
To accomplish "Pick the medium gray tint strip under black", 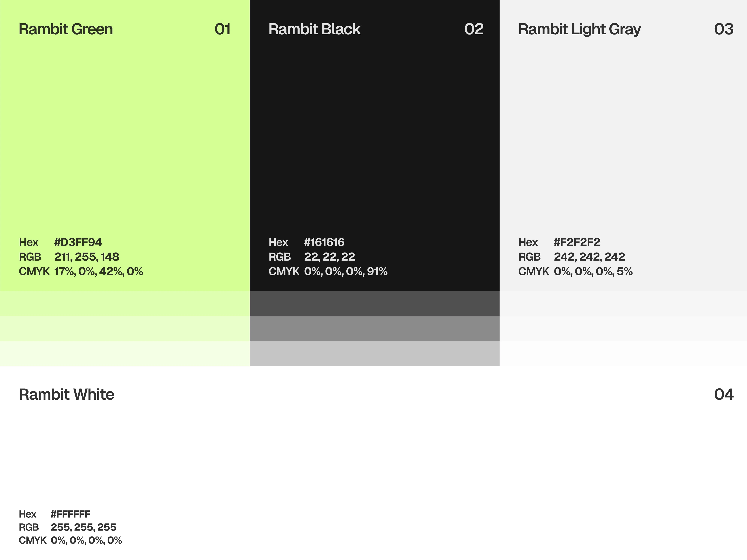I will (x=374, y=329).
